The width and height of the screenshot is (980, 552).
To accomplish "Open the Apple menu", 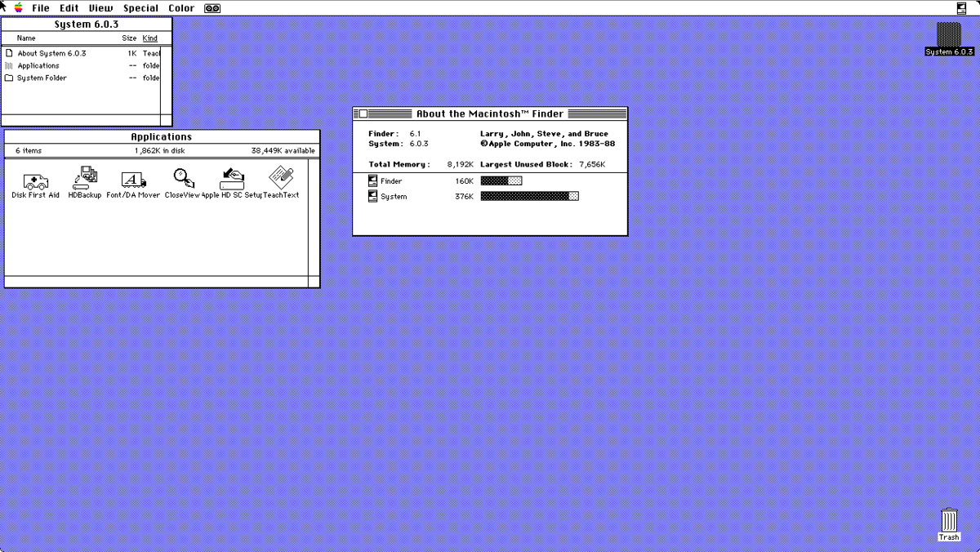I will pyautogui.click(x=18, y=7).
